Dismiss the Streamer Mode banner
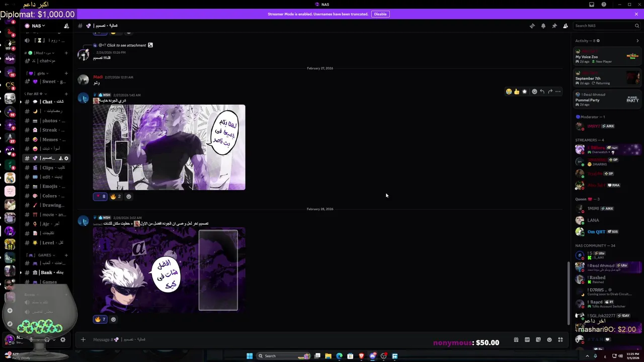Image resolution: width=644 pixels, height=362 pixels. [x=636, y=14]
